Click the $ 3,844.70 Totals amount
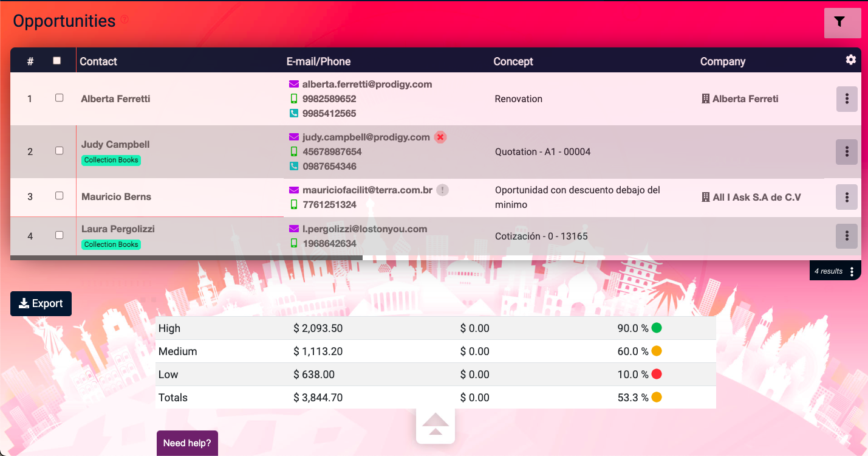Screen dimensions: 868x456 pyautogui.click(x=318, y=398)
